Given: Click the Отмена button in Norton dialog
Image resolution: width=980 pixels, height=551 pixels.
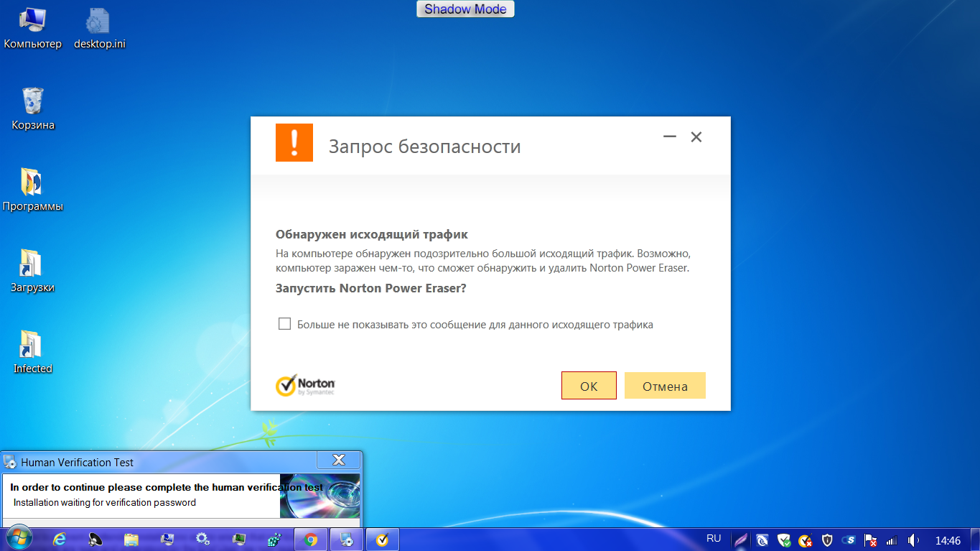Looking at the screenshot, I should click(665, 386).
